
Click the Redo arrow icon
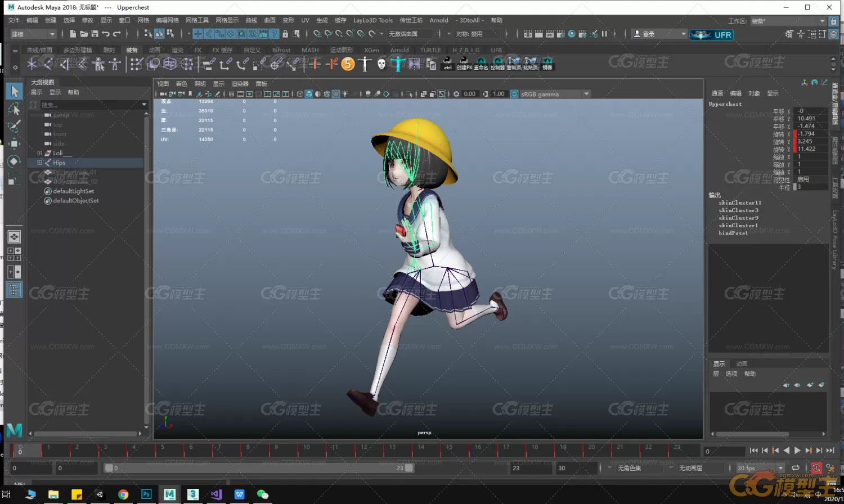116,34
